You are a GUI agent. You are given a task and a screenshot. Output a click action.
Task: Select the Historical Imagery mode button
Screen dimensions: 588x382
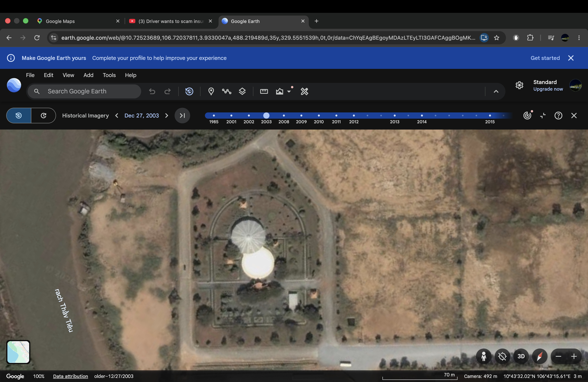(x=19, y=115)
